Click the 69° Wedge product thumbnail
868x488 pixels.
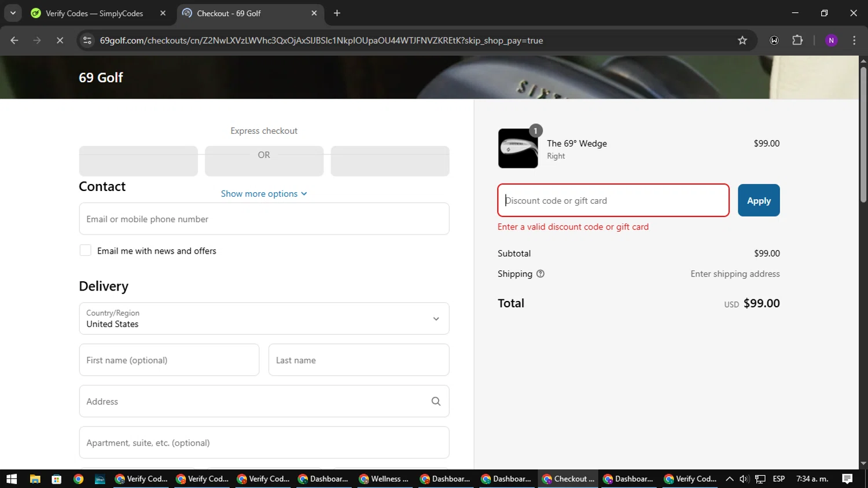coord(518,148)
